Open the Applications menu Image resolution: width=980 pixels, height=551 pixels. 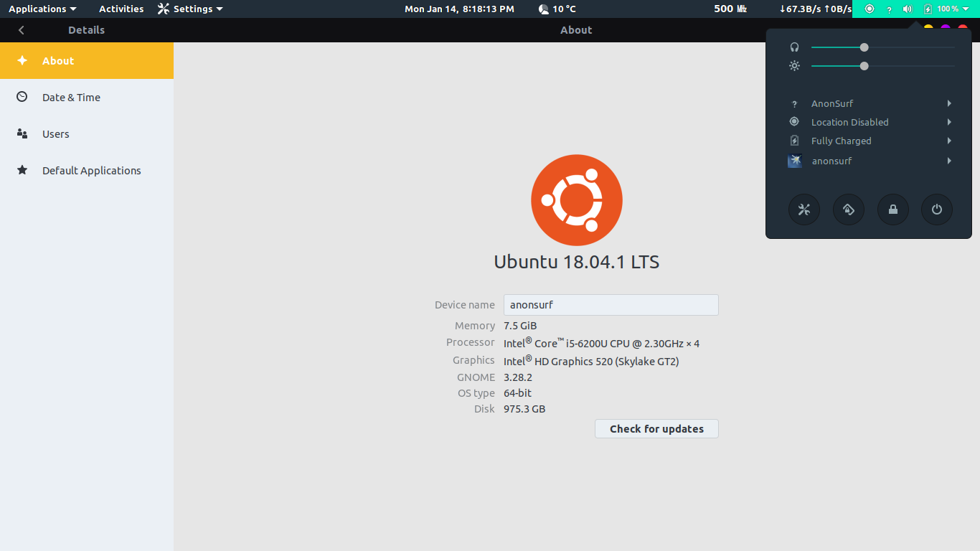pyautogui.click(x=42, y=9)
